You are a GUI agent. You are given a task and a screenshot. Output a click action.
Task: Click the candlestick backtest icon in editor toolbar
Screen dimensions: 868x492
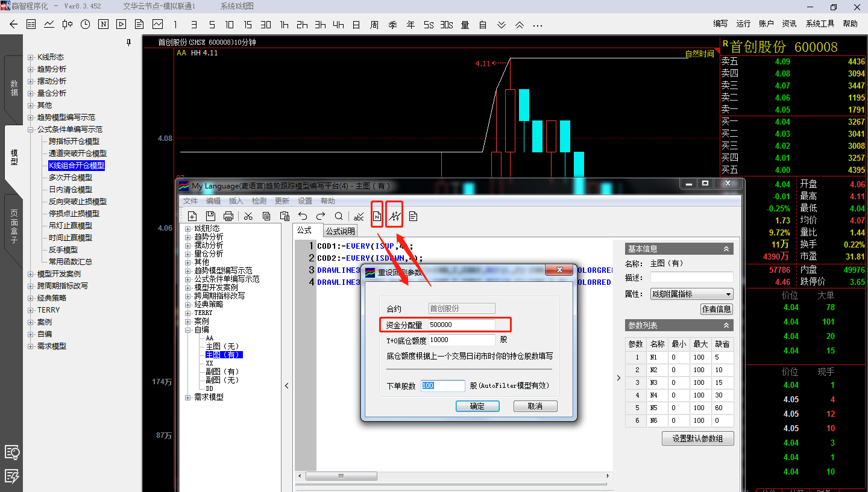(394, 216)
